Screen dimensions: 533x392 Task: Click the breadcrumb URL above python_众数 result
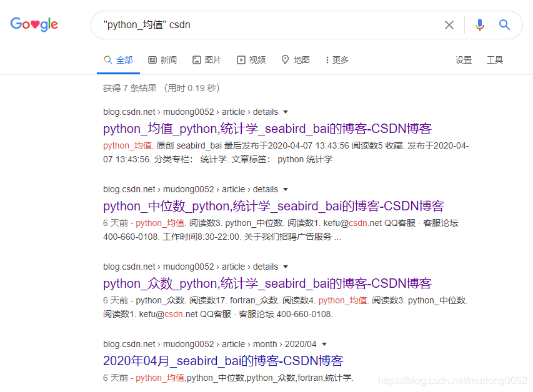pos(191,267)
